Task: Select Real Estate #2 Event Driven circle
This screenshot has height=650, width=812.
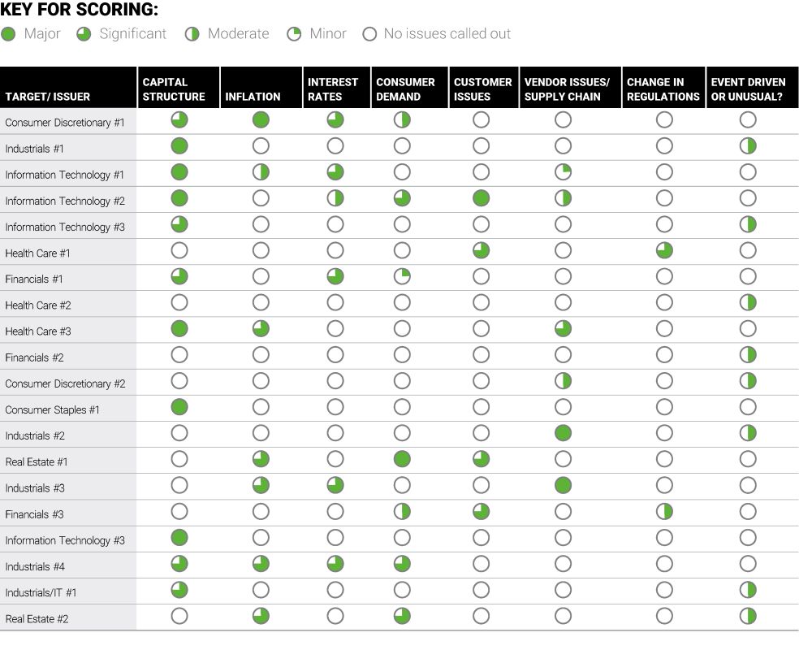Action: click(x=748, y=616)
